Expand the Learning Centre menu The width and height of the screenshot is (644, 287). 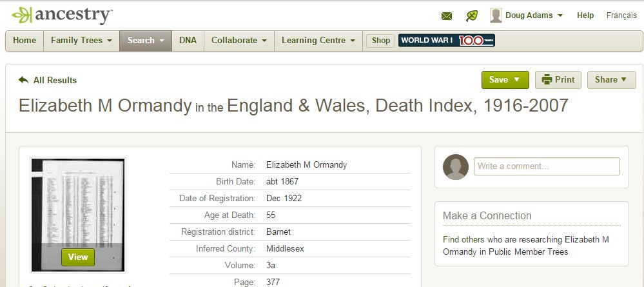[x=318, y=40]
